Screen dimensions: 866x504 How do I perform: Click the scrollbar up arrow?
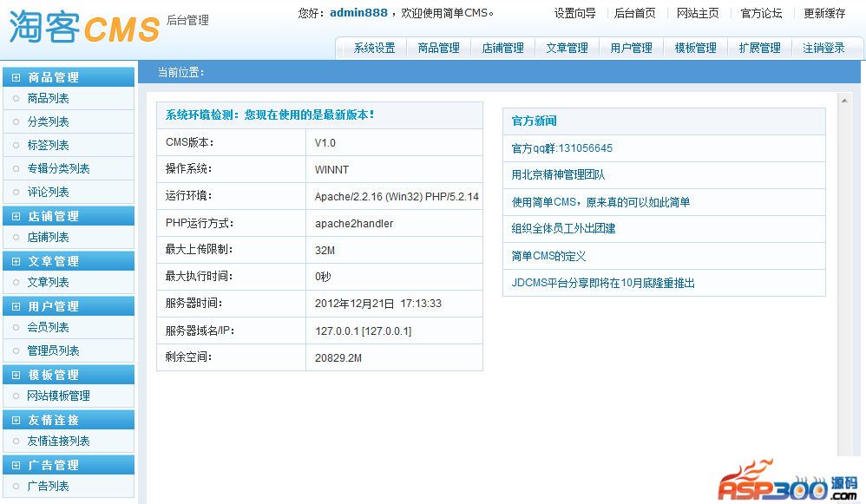coord(844,101)
